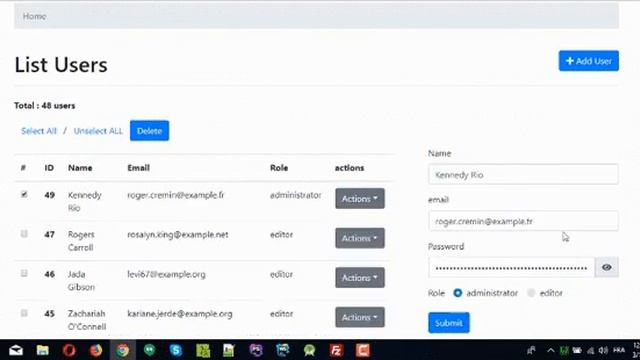This screenshot has width=640, height=360.
Task: Open the Mail app in taskbar
Action: pyautogui.click(x=16, y=350)
